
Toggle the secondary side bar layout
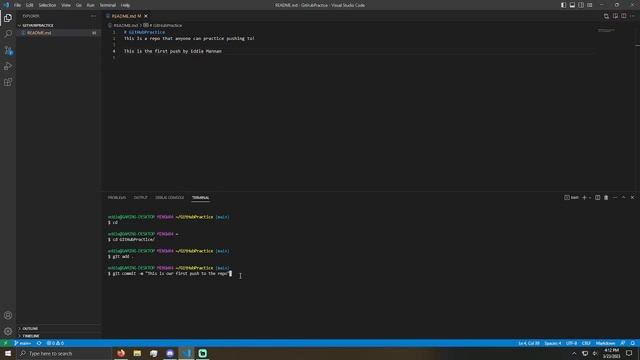pyautogui.click(x=581, y=5)
